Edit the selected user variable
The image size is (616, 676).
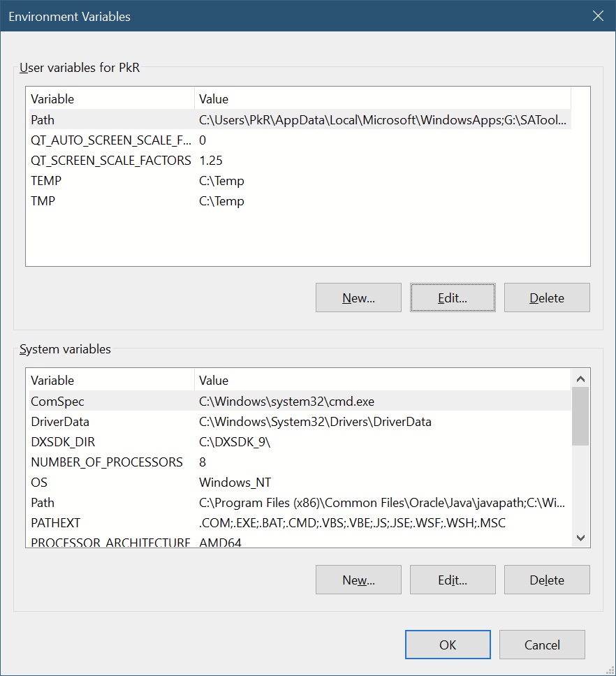click(453, 297)
